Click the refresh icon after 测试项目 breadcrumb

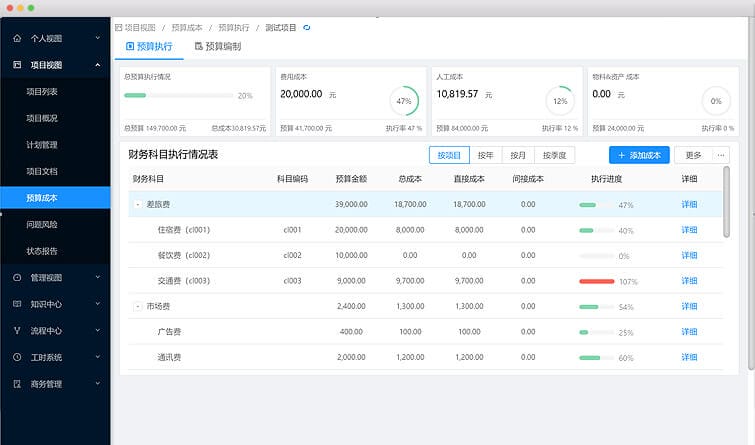[x=307, y=28]
